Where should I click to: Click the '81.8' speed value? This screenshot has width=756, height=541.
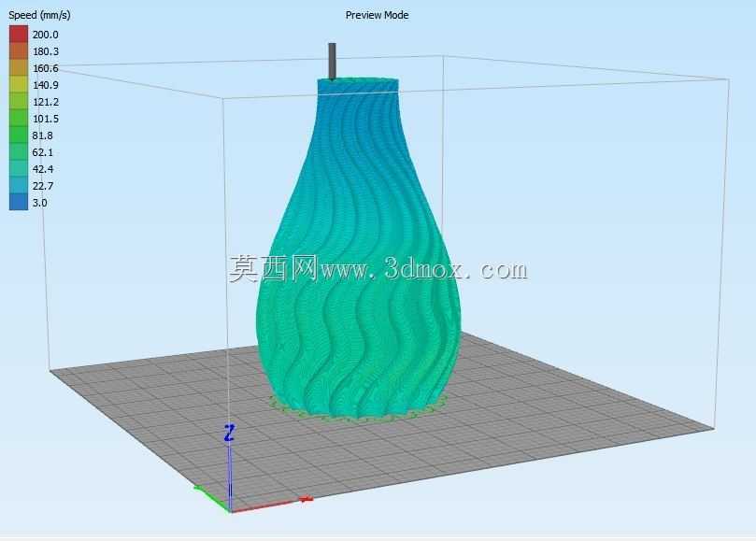pos(42,136)
